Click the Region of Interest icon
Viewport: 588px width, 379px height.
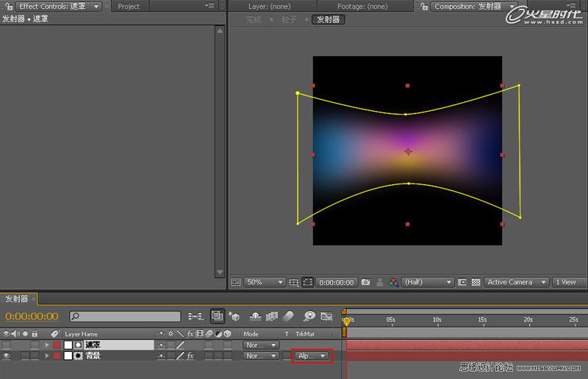tap(462, 282)
